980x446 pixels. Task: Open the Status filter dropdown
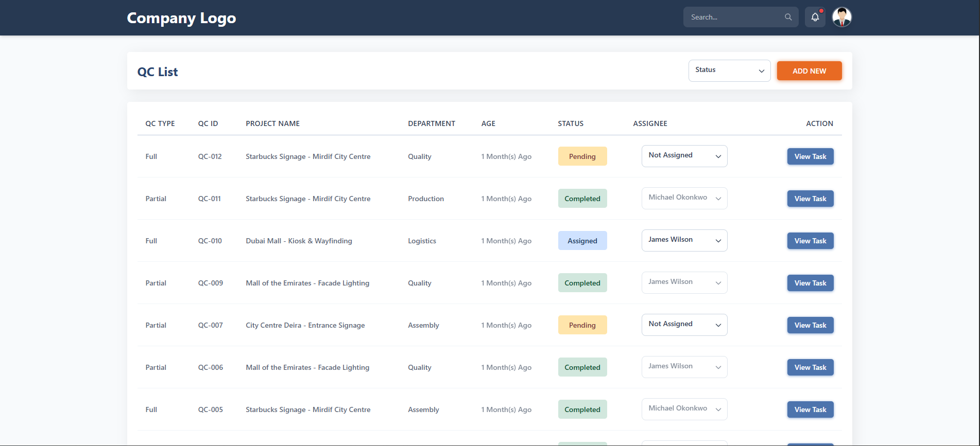pos(729,70)
